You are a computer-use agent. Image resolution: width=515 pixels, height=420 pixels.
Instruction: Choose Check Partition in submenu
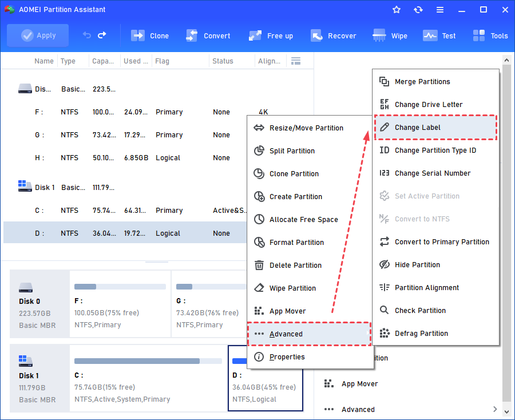tap(435, 311)
